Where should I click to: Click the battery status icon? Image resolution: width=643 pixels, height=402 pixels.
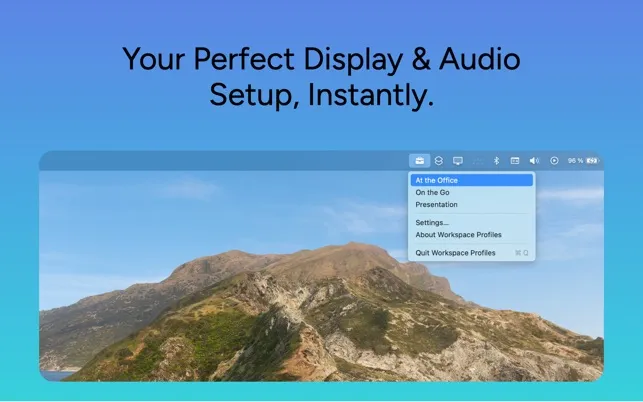pyautogui.click(x=592, y=160)
